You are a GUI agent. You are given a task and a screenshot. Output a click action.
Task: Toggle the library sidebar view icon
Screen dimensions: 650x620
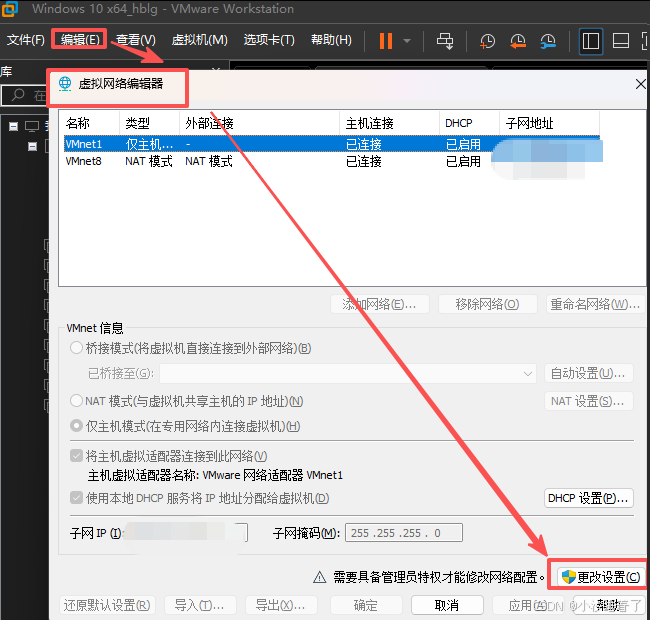[x=590, y=41]
